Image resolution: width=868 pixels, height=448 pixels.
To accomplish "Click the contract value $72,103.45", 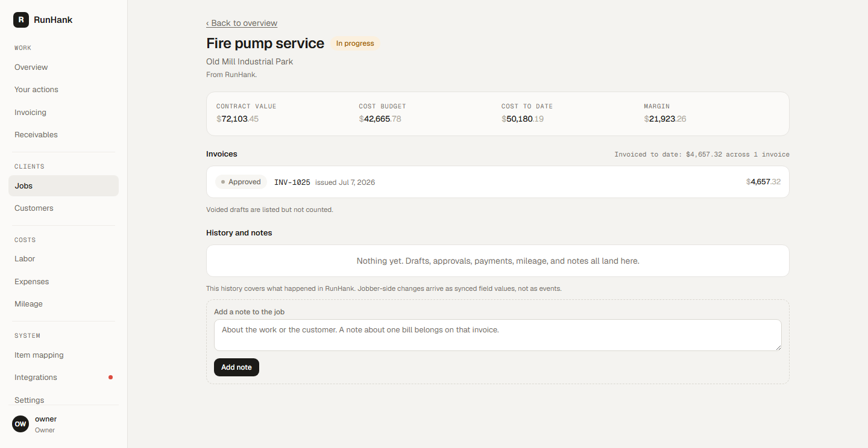I will 237,119.
